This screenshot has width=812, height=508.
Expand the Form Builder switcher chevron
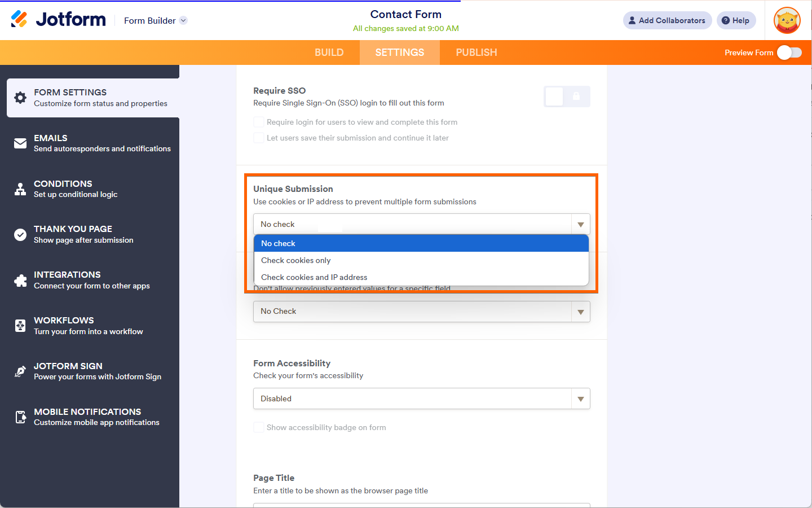click(x=183, y=21)
